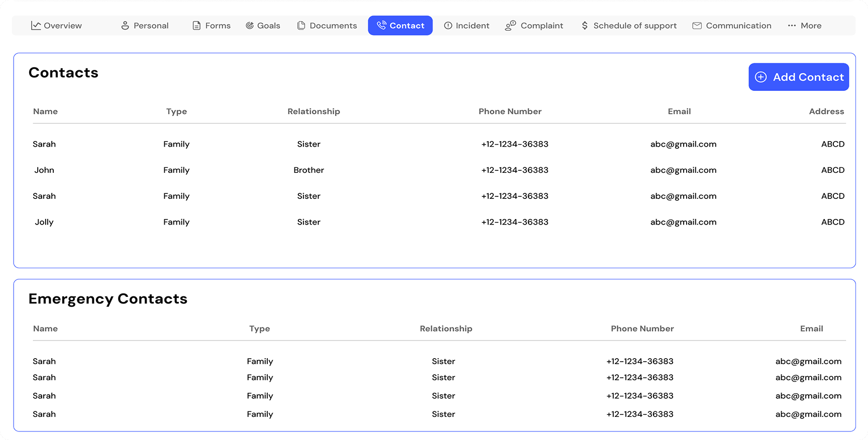Click Name header in Emergency Contacts
This screenshot has width=868, height=440.
click(x=45, y=328)
